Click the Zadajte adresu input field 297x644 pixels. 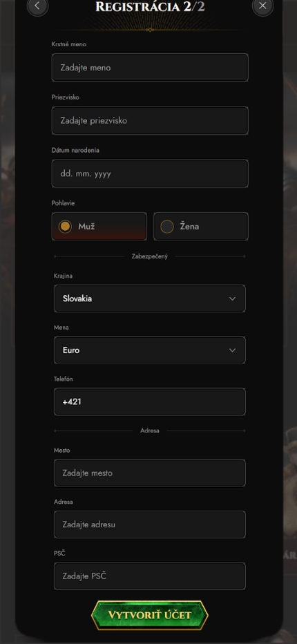point(149,524)
